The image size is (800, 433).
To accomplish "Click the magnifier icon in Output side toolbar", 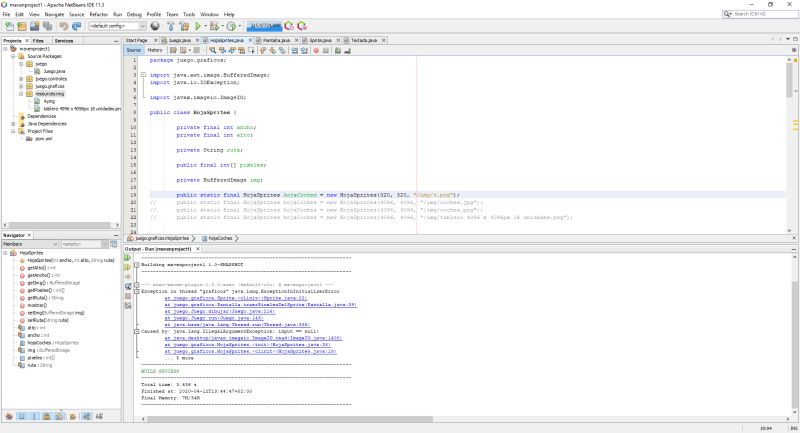I will pos(128,286).
